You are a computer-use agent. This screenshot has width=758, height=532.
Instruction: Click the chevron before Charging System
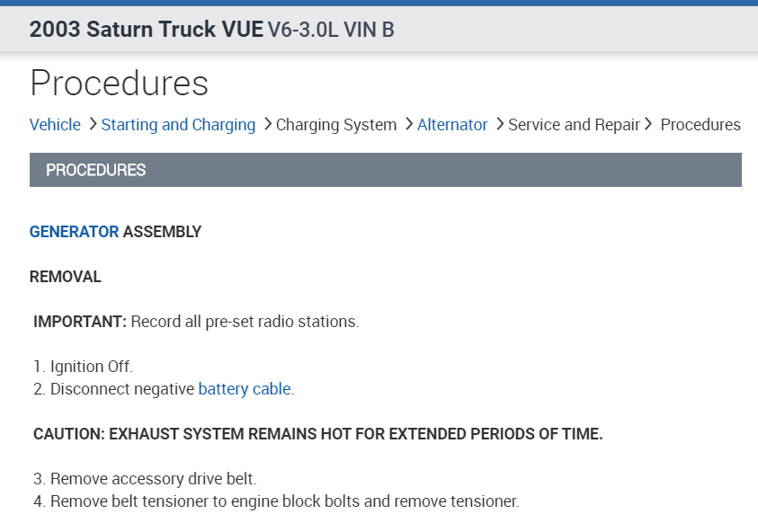[x=267, y=124]
